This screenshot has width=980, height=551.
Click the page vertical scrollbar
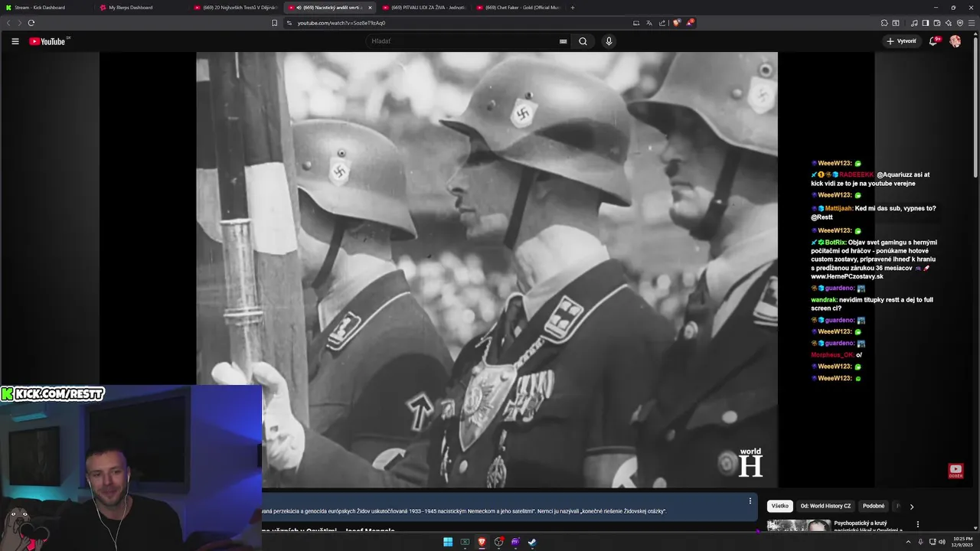975,107
